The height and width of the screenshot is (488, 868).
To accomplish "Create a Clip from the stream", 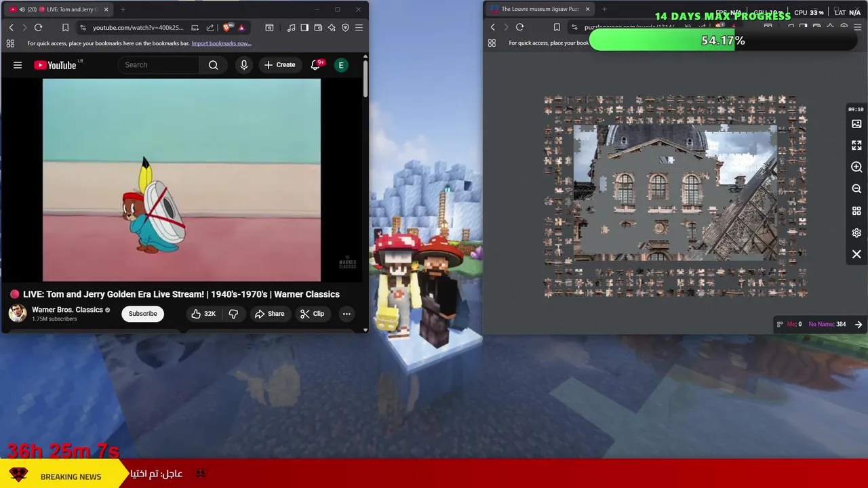I will click(312, 314).
